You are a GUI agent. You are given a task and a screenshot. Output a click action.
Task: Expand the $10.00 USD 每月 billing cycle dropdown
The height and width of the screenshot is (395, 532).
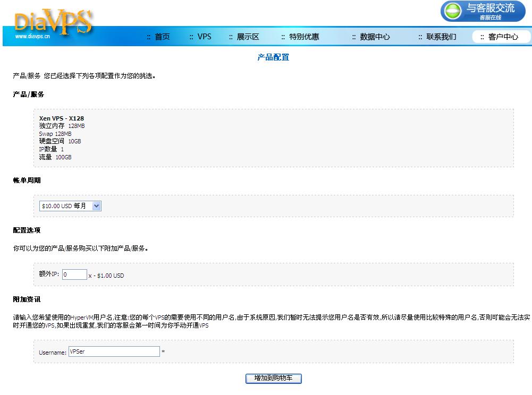(70, 206)
